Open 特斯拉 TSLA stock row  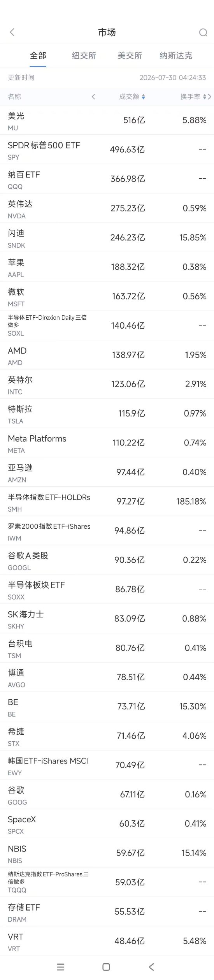coord(107,413)
